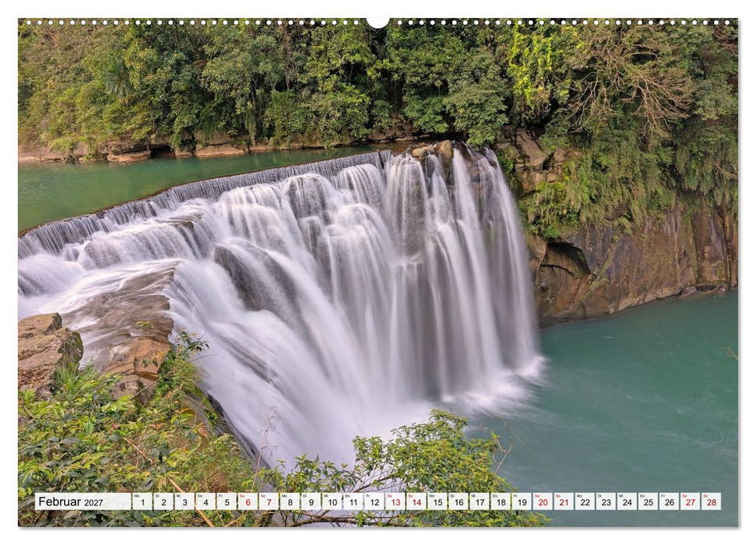Select red Saturday 13 date cell

(396, 501)
